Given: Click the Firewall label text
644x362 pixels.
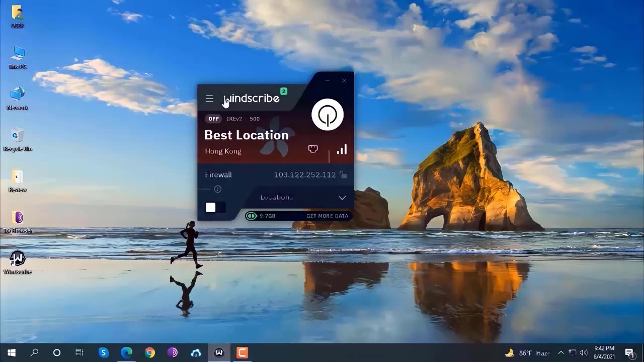Looking at the screenshot, I should [x=218, y=174].
